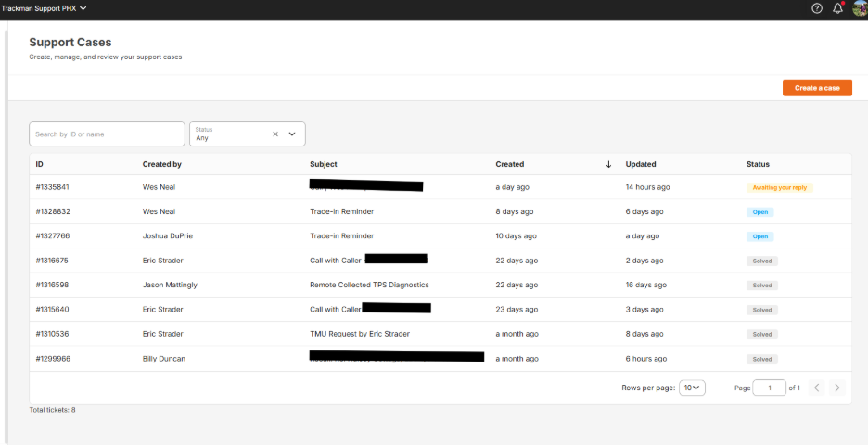The height and width of the screenshot is (445, 868).
Task: Click Total tickets: 8 text
Action: 52,410
